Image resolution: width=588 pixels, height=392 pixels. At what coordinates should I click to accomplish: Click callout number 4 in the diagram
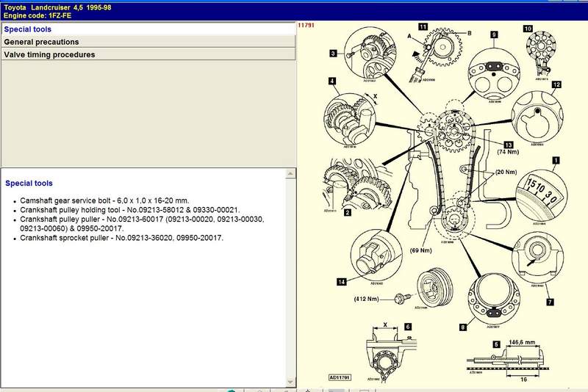332,81
